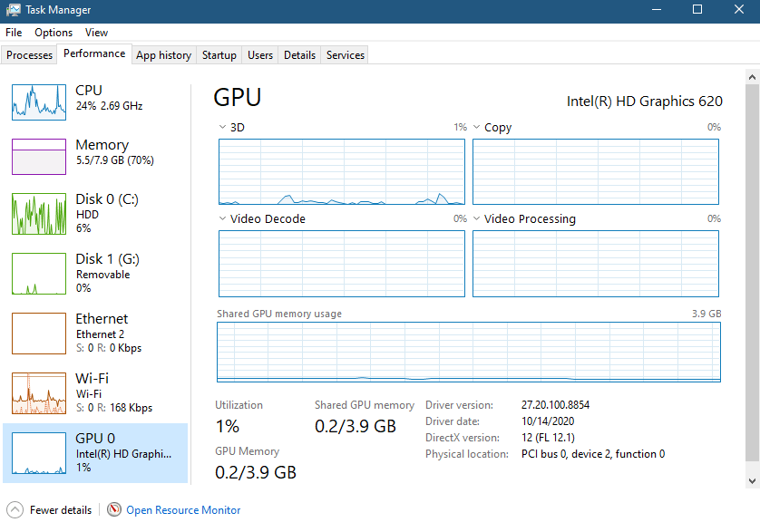Open the Video Decode engine dropdown chevron
Image resolution: width=760 pixels, height=532 pixels.
(x=222, y=218)
